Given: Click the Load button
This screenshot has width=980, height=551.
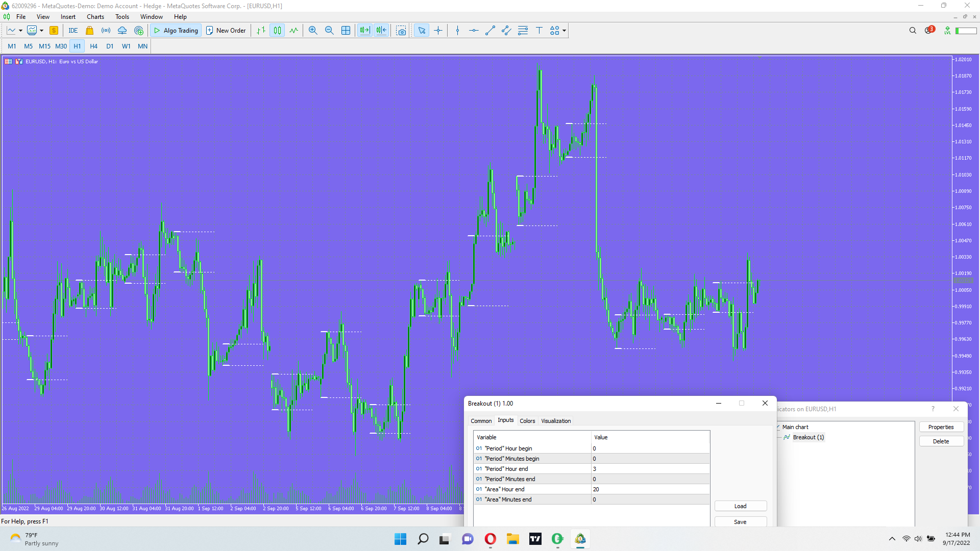Looking at the screenshot, I should [x=740, y=506].
